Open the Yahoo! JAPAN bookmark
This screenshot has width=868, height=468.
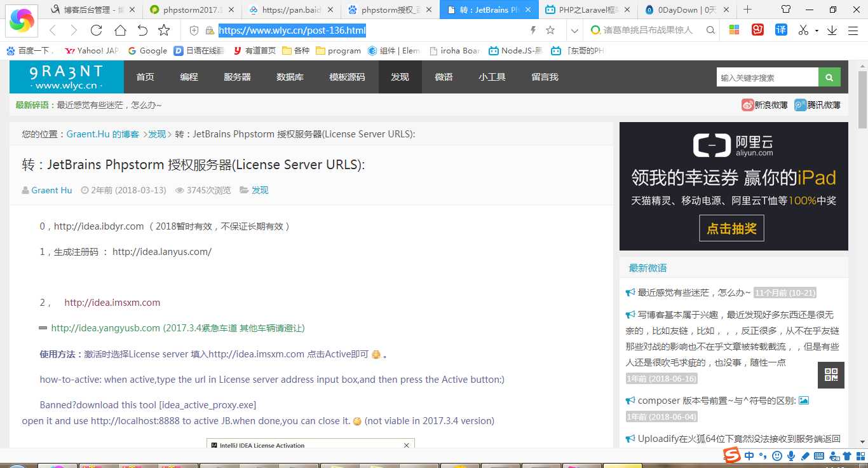click(x=92, y=51)
